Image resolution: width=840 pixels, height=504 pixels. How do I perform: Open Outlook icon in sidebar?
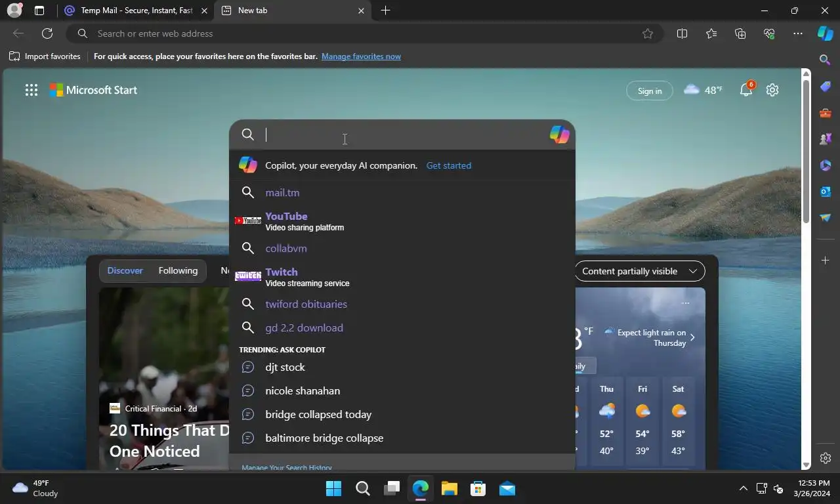[826, 192]
